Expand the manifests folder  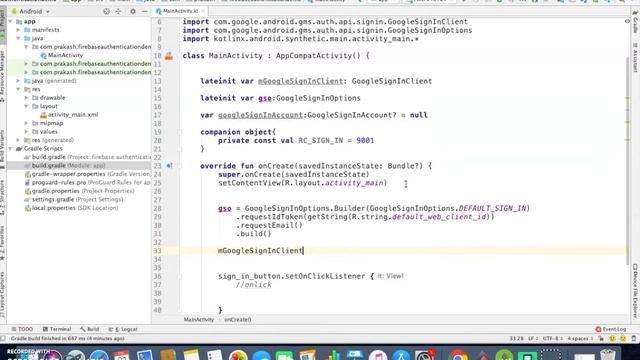coord(18,30)
